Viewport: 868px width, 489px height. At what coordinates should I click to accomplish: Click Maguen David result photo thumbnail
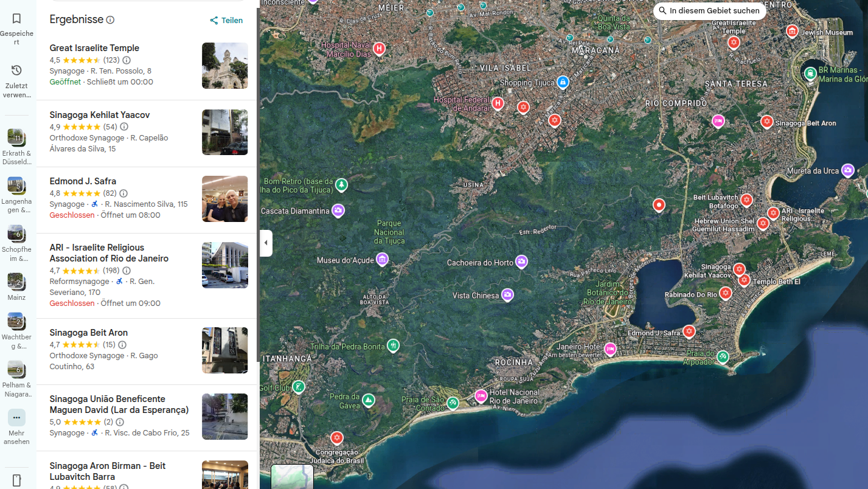point(225,417)
